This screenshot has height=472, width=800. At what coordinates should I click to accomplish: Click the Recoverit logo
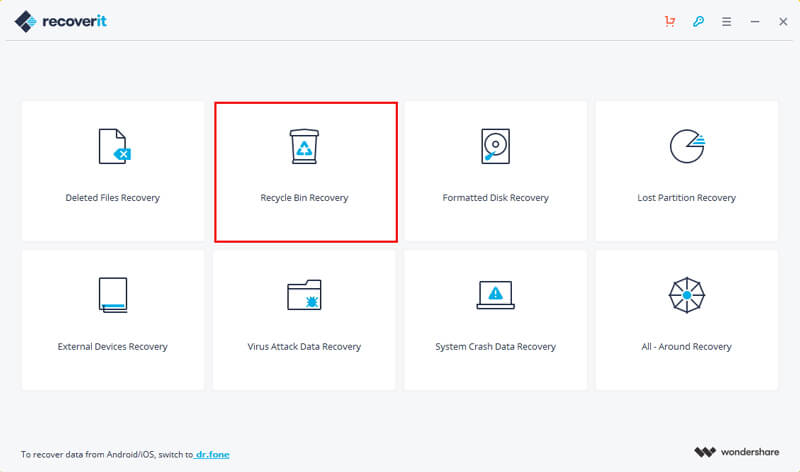coord(61,21)
